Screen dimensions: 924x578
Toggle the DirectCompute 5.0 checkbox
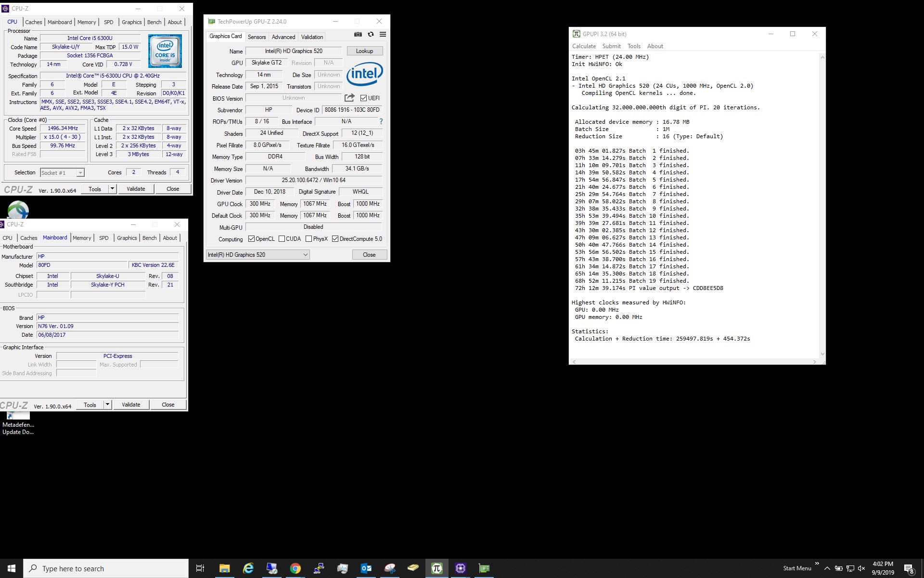[335, 239]
